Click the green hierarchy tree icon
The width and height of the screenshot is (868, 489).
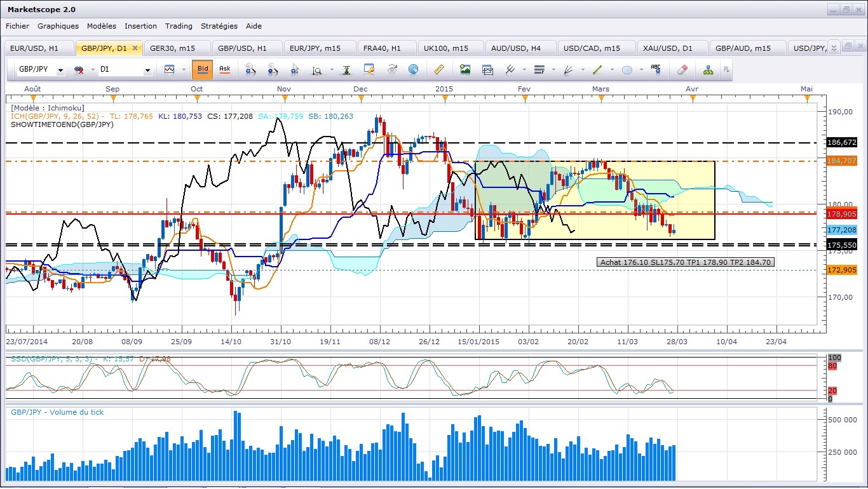[x=708, y=69]
